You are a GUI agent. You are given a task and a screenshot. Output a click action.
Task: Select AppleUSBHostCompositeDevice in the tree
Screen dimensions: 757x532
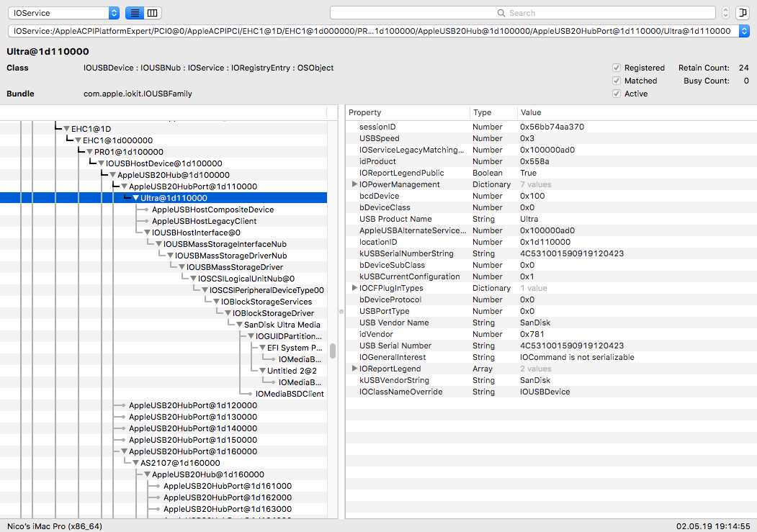point(212,209)
